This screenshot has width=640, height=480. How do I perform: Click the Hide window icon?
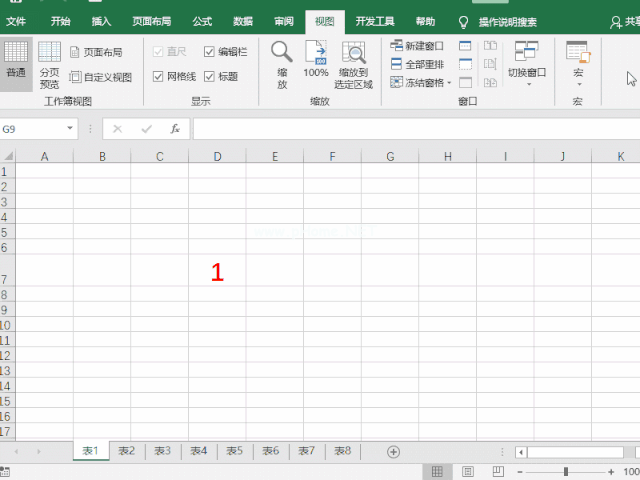tap(465, 64)
